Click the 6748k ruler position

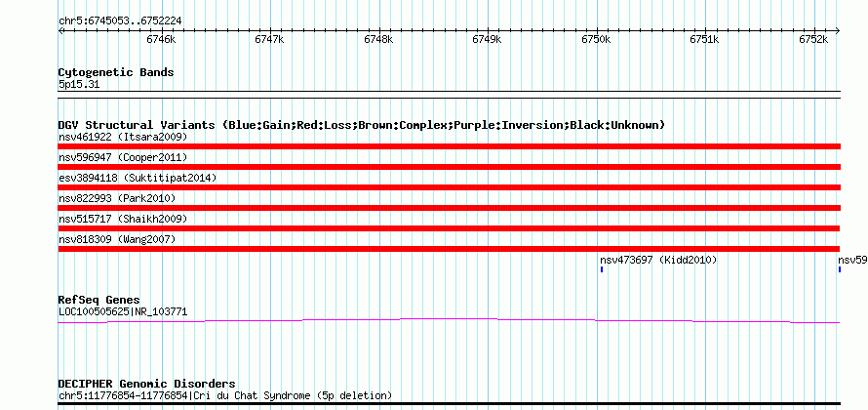(378, 39)
